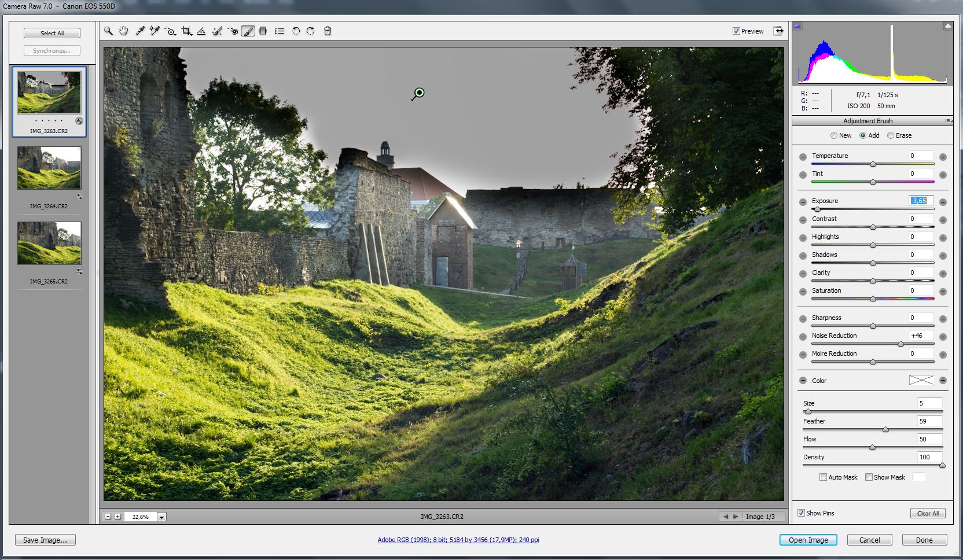Select the Add brush mode radio
963x560 pixels.
[x=863, y=135]
